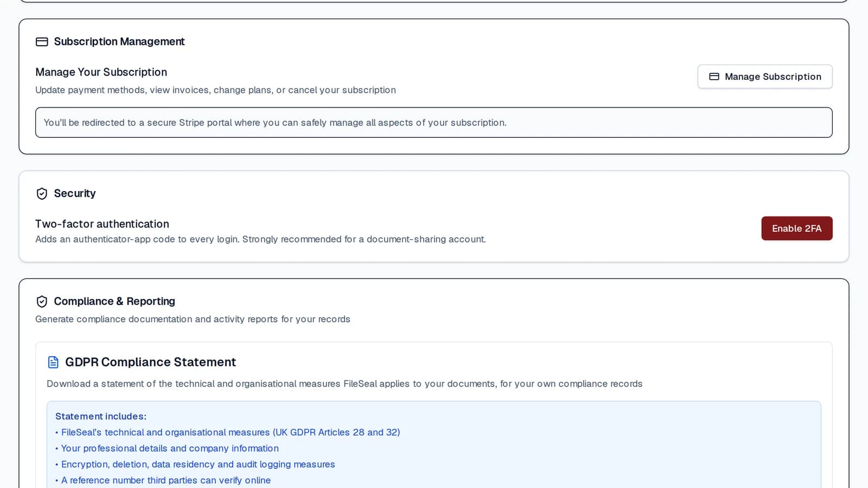The width and height of the screenshot is (868, 488).
Task: Click the 'UK GDPR Articles 28 and 32' bullet
Action: (228, 433)
